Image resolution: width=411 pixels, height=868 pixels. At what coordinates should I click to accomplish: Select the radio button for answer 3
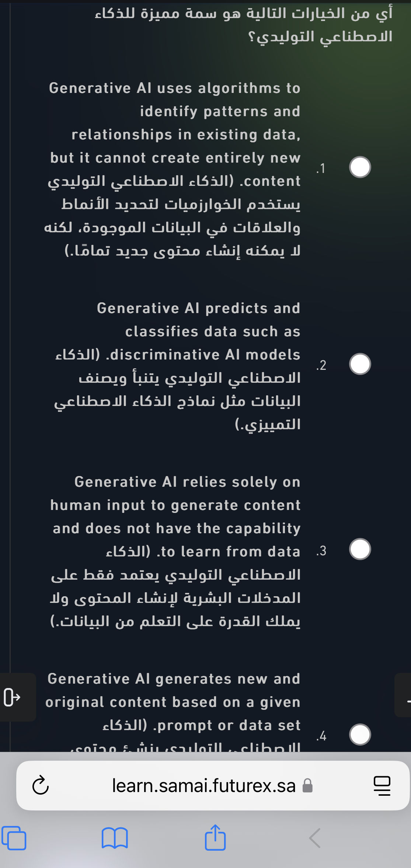[360, 549]
